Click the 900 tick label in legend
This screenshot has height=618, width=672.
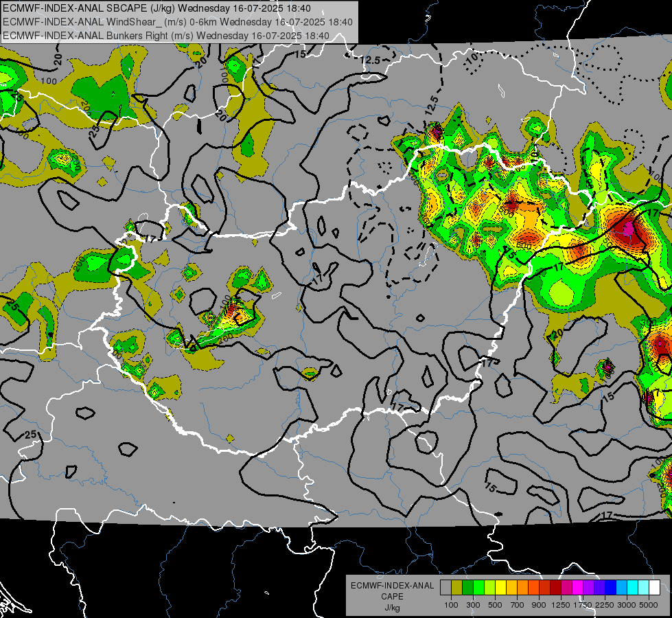point(539,605)
